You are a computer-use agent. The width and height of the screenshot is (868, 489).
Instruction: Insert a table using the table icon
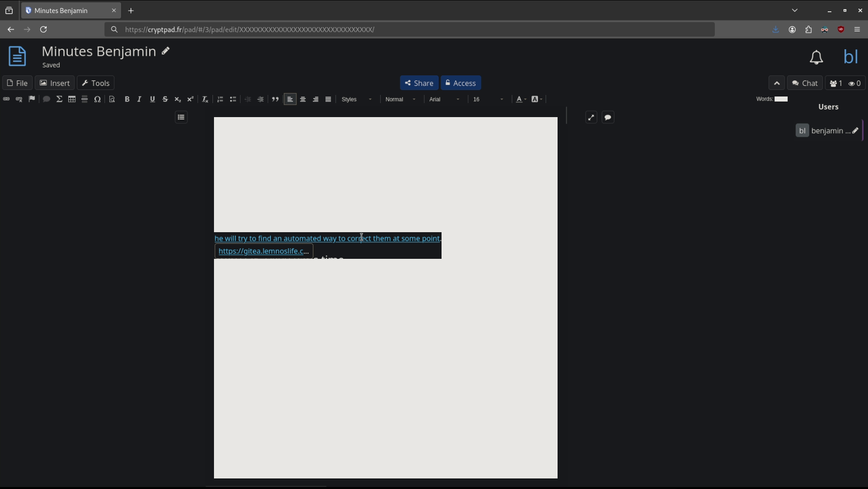(x=72, y=100)
